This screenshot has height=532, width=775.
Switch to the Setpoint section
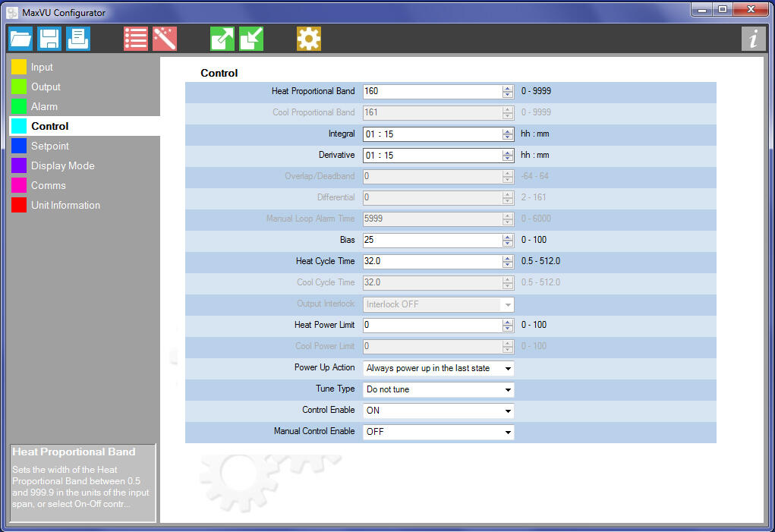click(x=50, y=146)
